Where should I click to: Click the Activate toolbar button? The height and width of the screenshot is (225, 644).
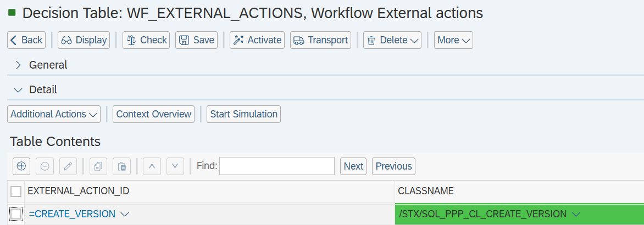coord(257,40)
